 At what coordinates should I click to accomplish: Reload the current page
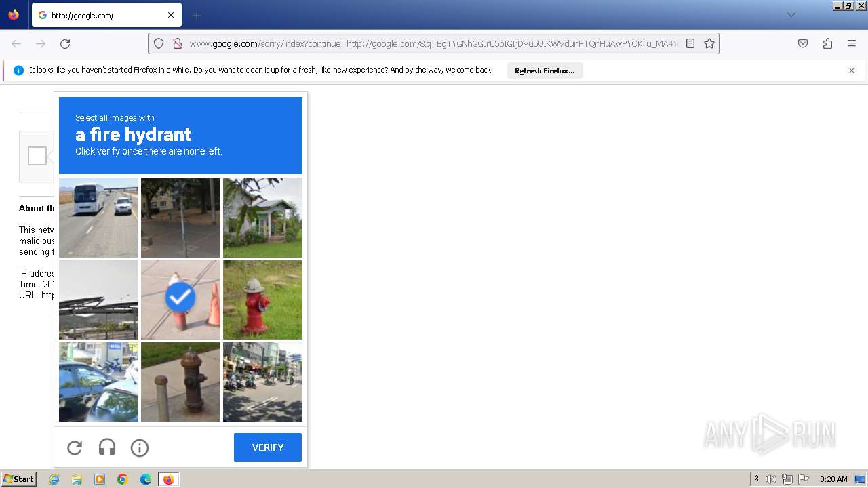click(65, 43)
